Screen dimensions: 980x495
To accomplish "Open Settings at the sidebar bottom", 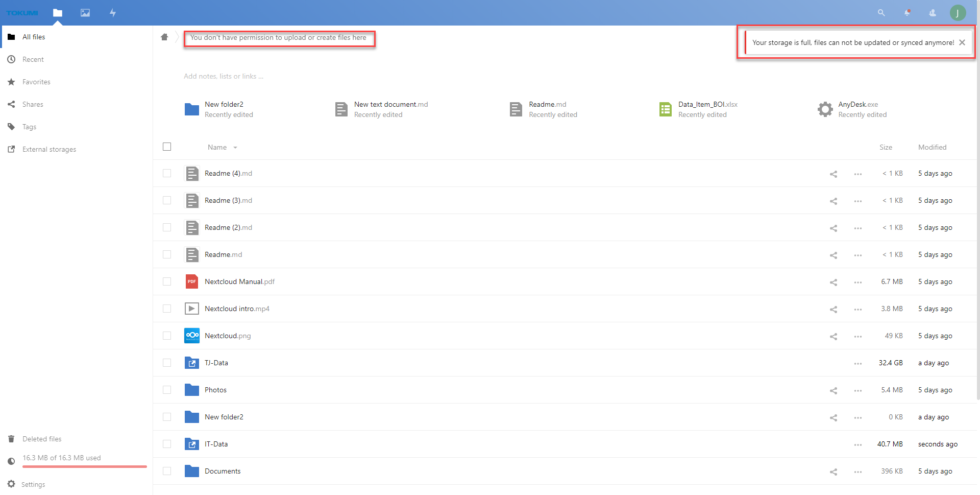I will click(33, 484).
